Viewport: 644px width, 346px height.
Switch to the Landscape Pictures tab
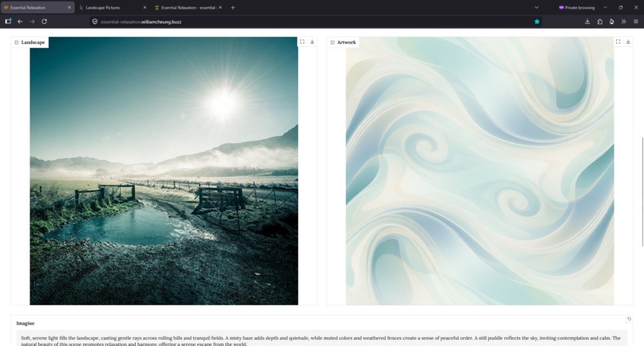coord(113,7)
